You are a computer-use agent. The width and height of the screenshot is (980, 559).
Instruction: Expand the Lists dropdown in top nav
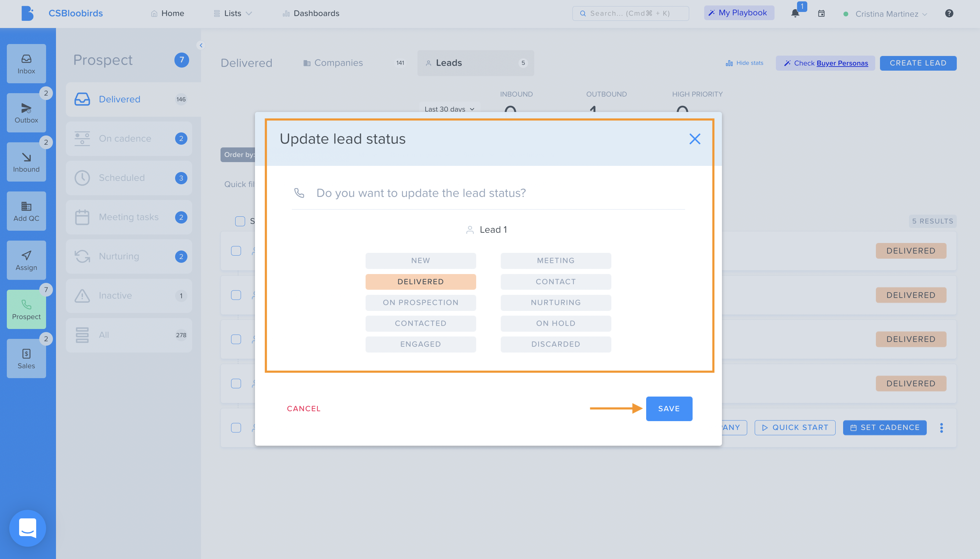(x=233, y=13)
